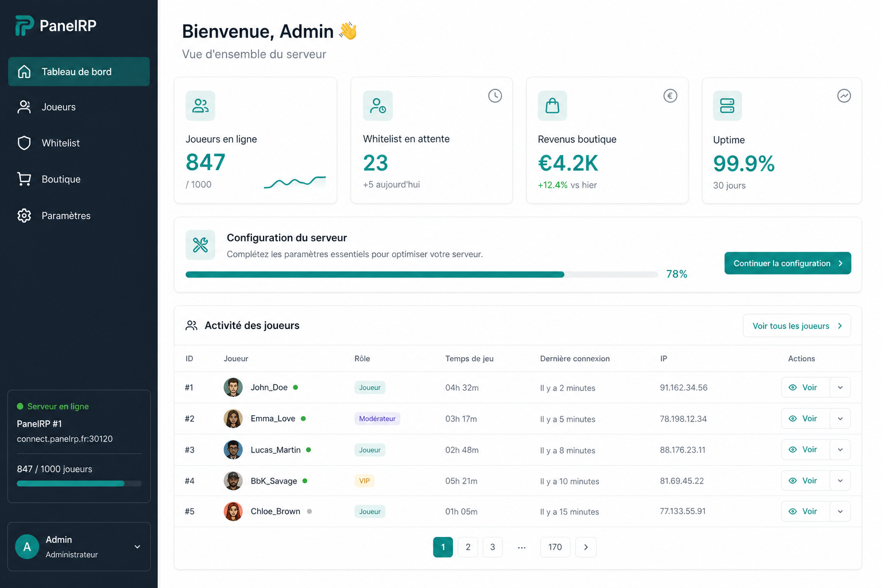Click Continuer la configuration button

coord(788,264)
